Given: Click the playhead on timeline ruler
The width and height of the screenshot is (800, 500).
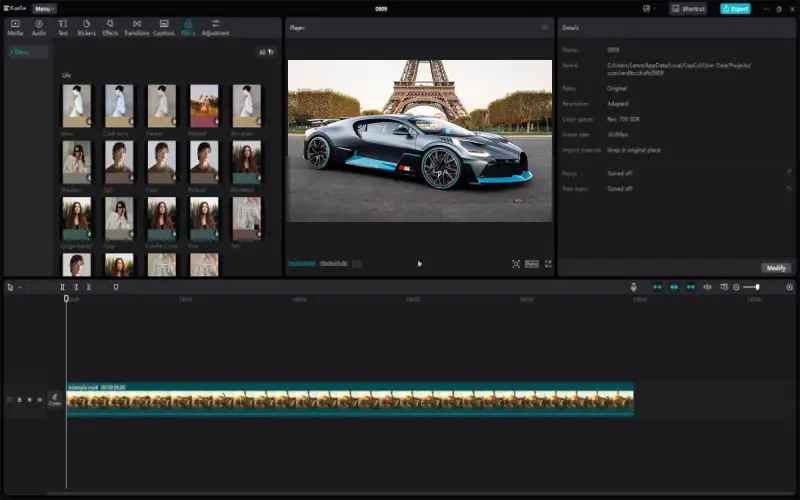Looking at the screenshot, I should pos(66,298).
